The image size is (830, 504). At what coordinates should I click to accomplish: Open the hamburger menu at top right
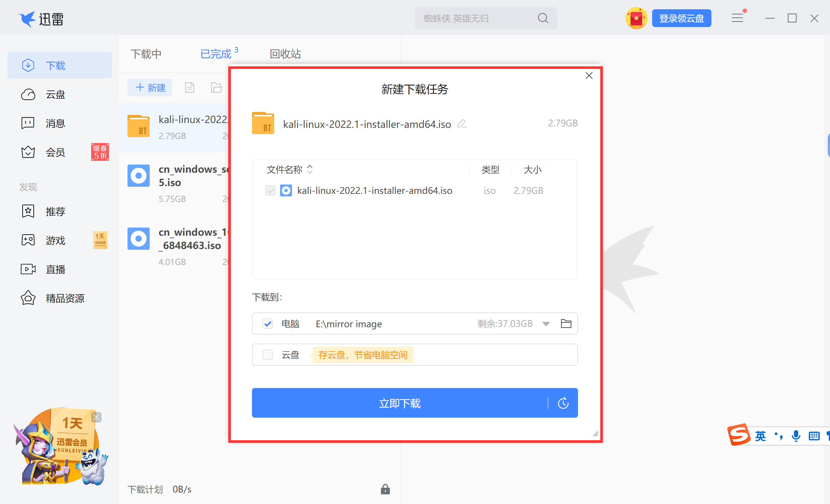click(x=737, y=17)
